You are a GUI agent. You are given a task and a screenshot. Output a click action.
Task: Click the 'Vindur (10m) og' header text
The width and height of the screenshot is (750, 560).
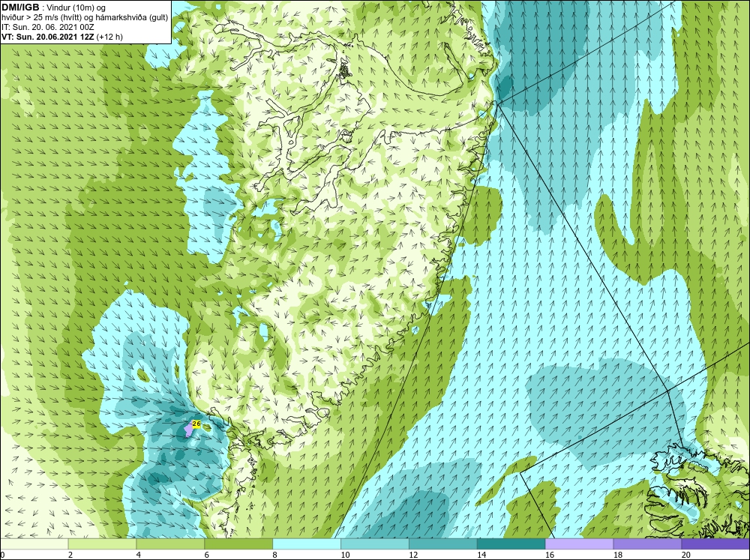pyautogui.click(x=77, y=7)
